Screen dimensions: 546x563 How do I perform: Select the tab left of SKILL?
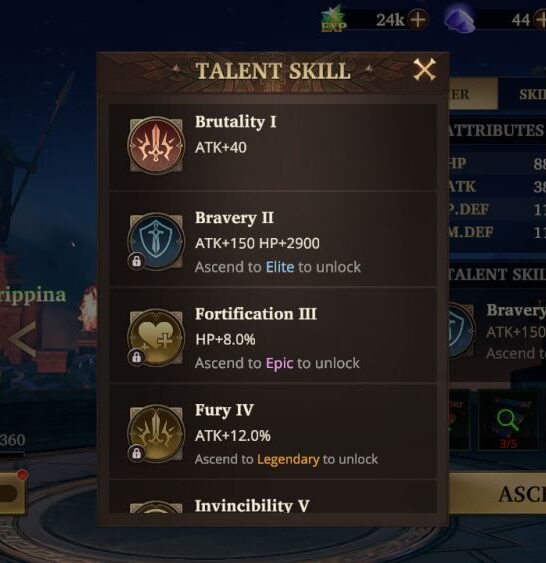click(473, 94)
